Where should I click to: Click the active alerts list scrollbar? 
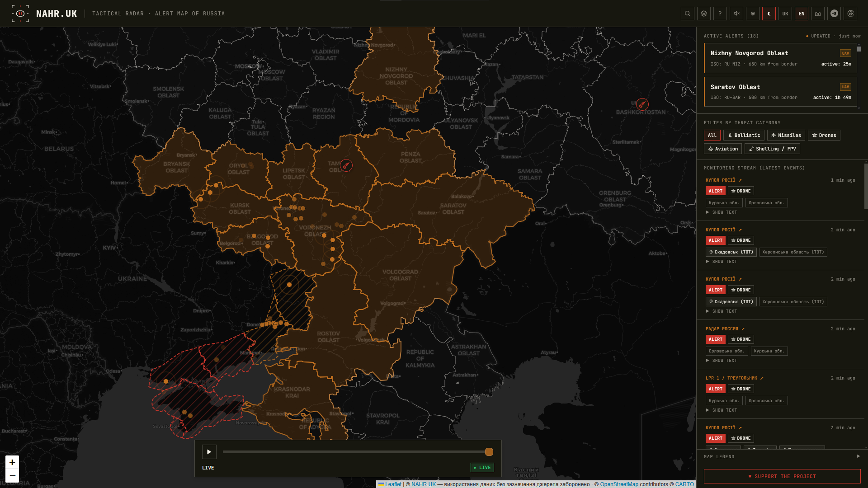click(859, 49)
